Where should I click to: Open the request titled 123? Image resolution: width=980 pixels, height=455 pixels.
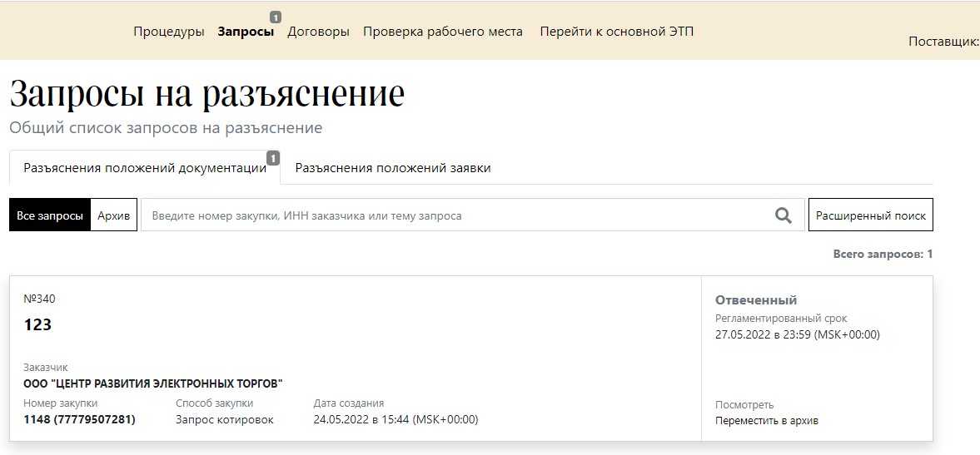click(37, 325)
